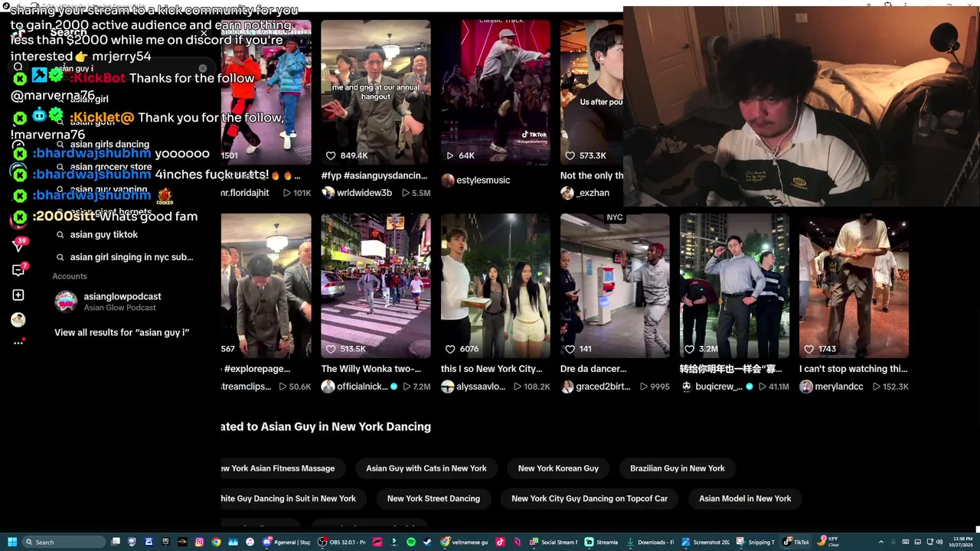Like the video with 849.4K hearts
This screenshot has height=551, width=980.
331,155
